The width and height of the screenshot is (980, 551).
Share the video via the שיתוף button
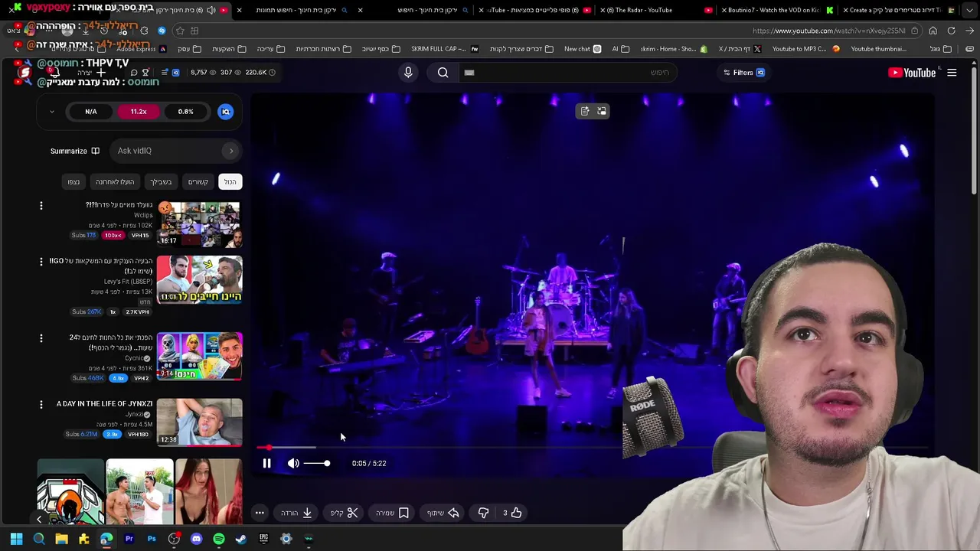click(x=443, y=513)
